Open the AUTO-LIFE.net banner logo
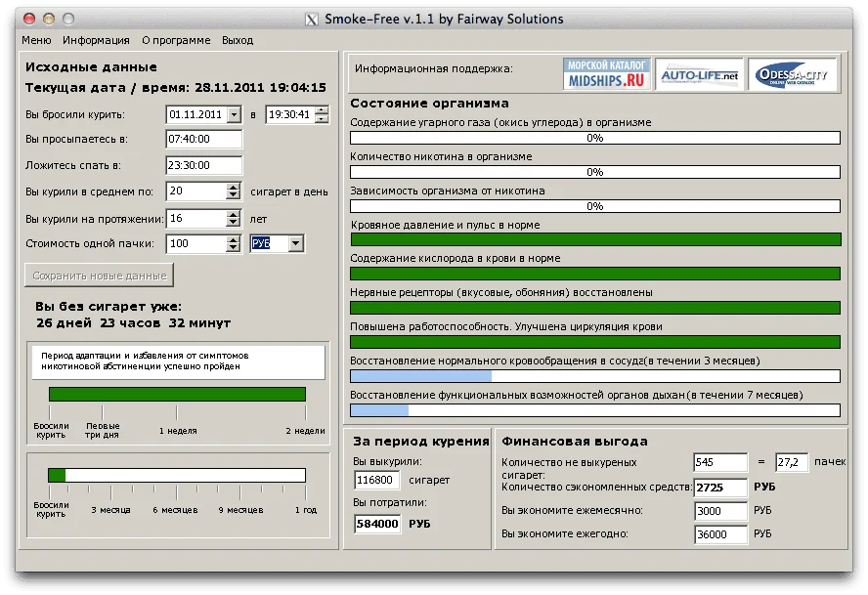The height and width of the screenshot is (595, 868). click(x=699, y=74)
